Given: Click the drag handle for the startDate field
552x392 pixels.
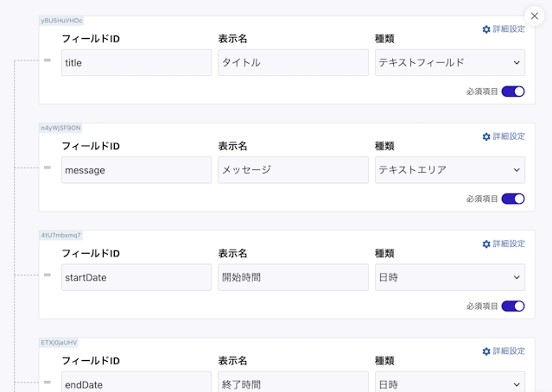Looking at the screenshot, I should tap(48, 276).
